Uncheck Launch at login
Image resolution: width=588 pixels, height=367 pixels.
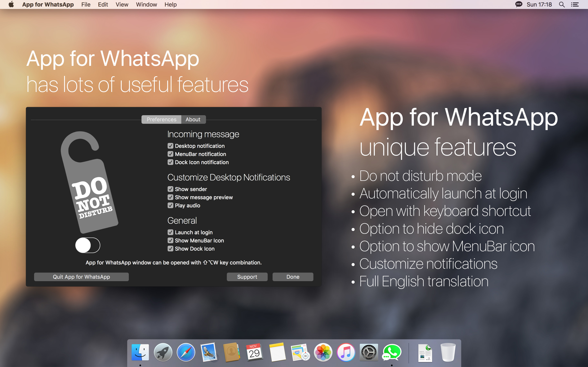coord(170,232)
